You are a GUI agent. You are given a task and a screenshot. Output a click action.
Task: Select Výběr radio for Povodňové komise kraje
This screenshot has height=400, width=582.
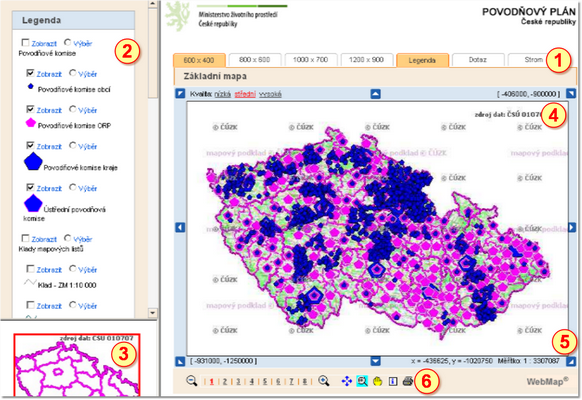pyautogui.click(x=73, y=145)
